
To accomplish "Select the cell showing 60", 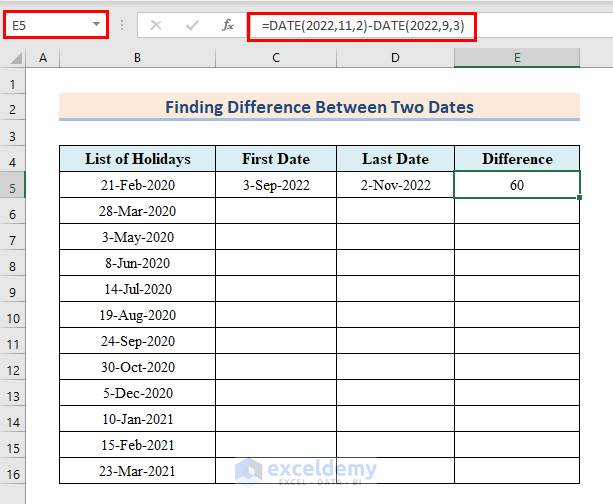I will tap(517, 185).
